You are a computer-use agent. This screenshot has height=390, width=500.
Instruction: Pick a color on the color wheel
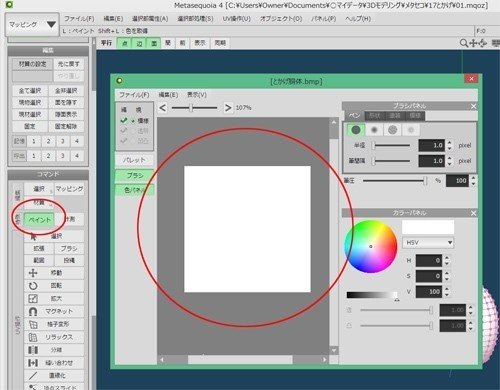tap(371, 246)
